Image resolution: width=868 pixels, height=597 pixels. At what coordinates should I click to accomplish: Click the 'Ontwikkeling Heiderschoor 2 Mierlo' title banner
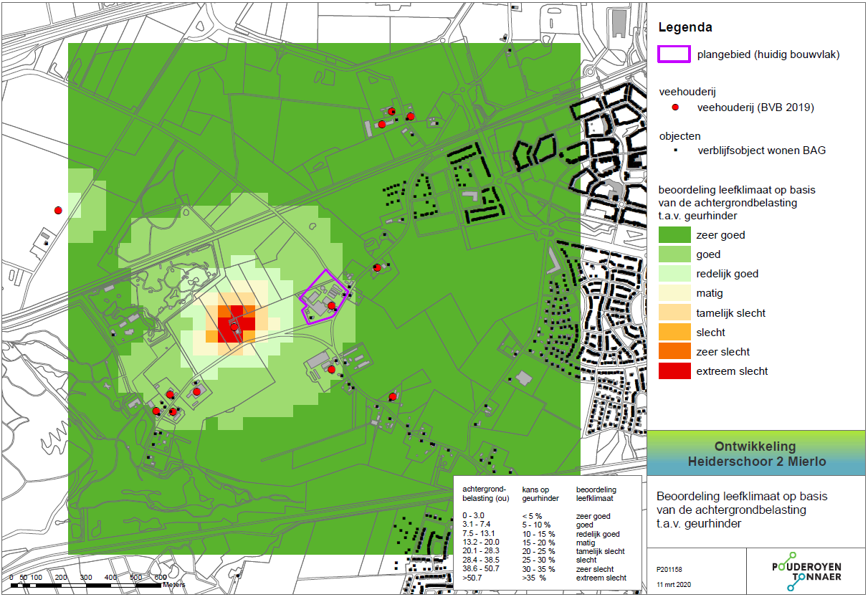[x=756, y=454]
